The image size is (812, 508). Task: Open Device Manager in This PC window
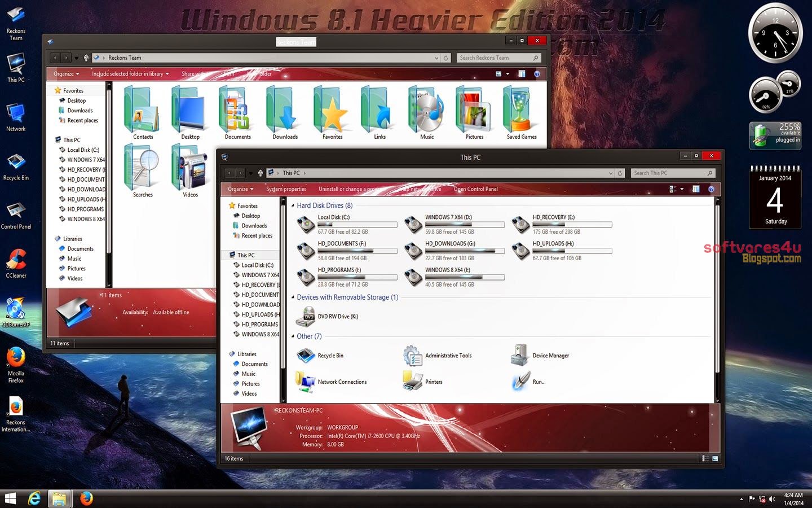tap(540, 356)
